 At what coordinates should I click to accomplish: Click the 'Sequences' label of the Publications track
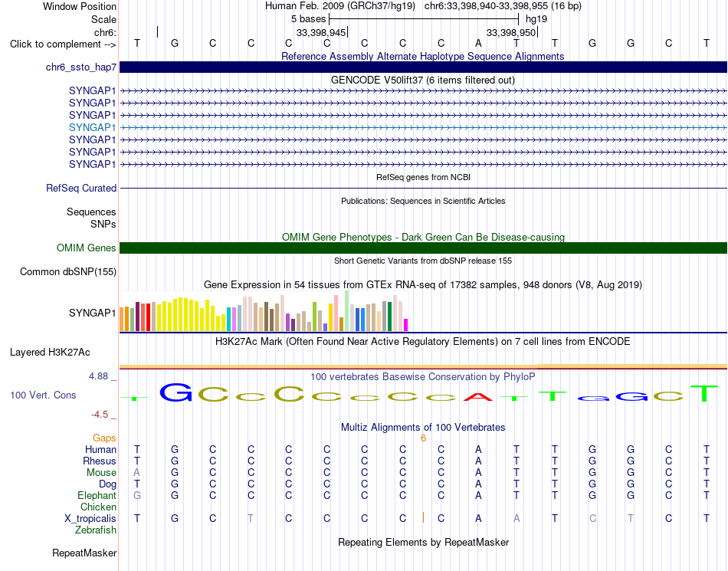pyautogui.click(x=91, y=212)
